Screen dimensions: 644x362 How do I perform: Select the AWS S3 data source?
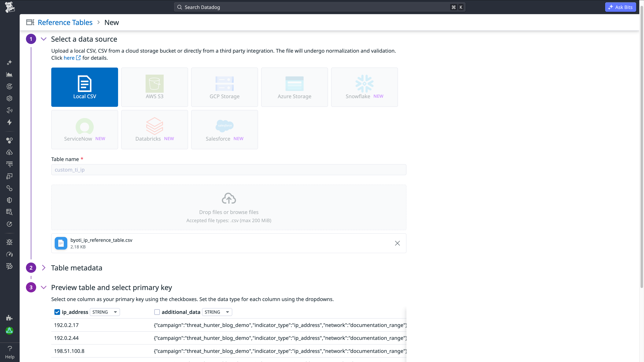(155, 87)
